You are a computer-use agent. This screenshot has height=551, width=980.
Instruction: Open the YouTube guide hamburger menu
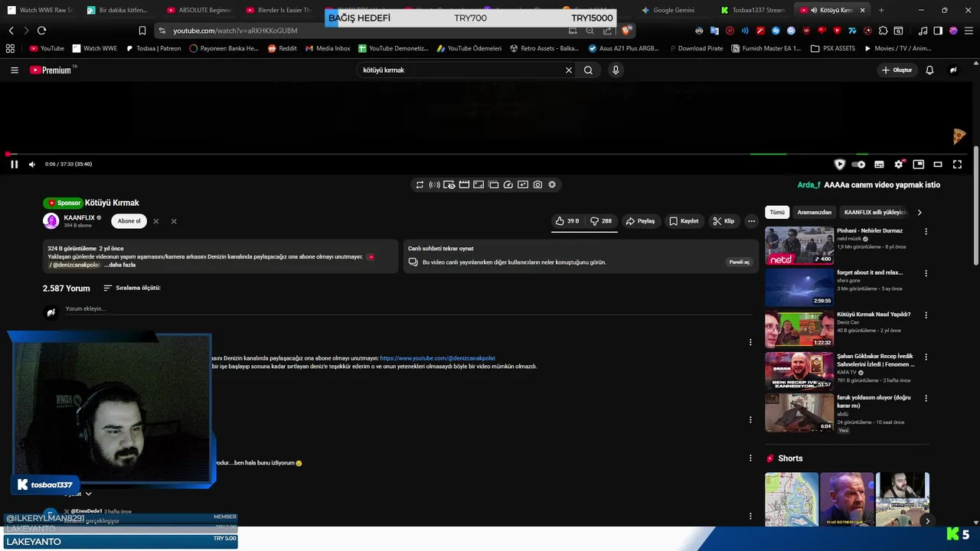(15, 70)
